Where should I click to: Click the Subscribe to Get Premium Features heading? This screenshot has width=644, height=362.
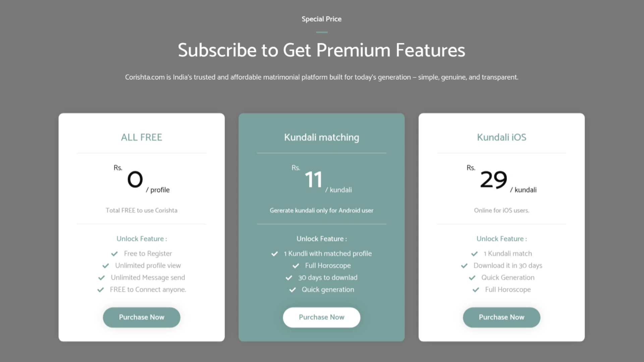[x=321, y=50]
